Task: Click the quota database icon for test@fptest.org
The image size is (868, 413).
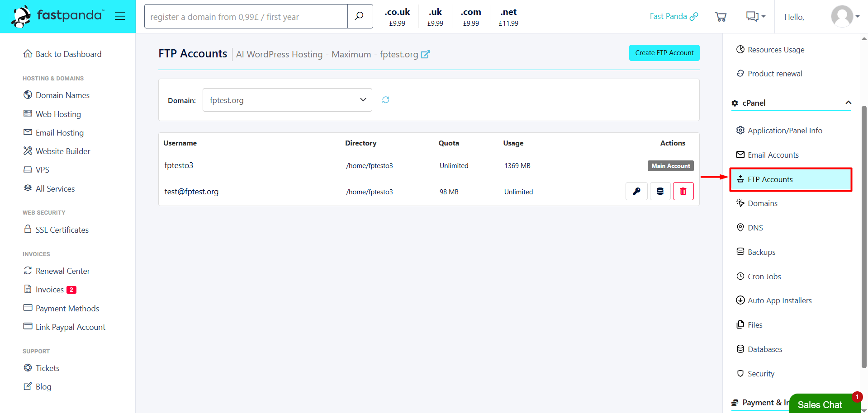Action: tap(660, 191)
